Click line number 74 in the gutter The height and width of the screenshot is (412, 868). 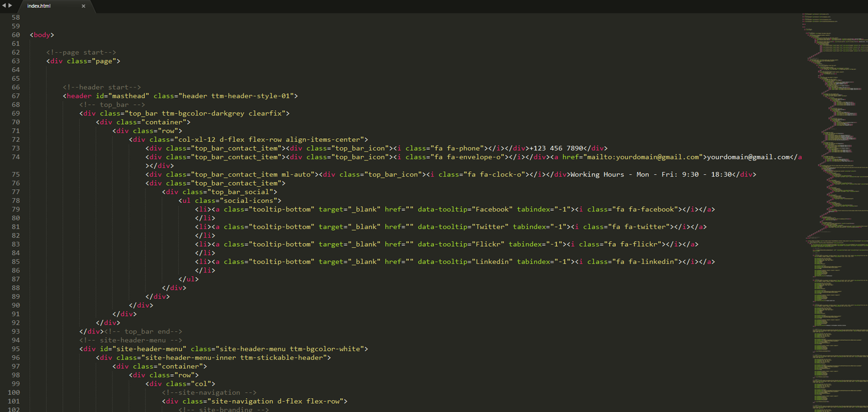point(16,157)
